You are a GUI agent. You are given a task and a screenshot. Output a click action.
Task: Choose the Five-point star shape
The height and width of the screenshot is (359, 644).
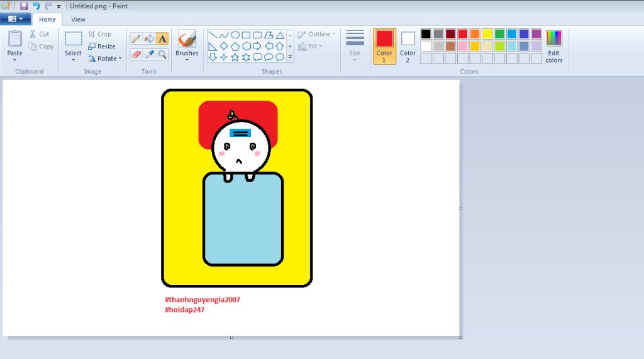point(235,57)
